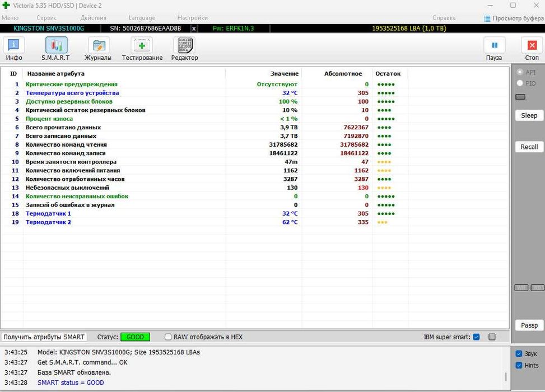This screenshot has height=392, width=545.
Task: Open the Инфо drive information tool
Action: tap(14, 49)
